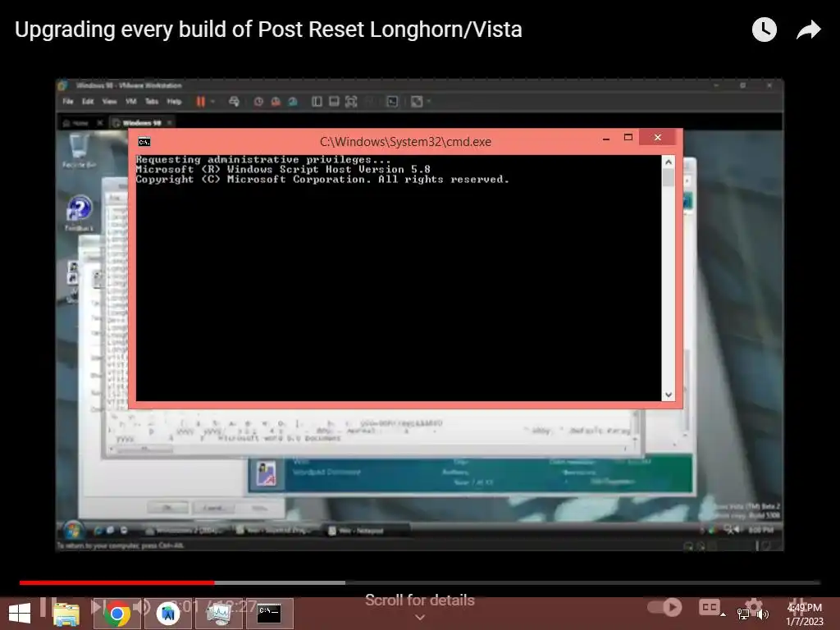Viewport: 840px width, 630px height.
Task: Open the Help menu in VMware Workstation
Action: [x=174, y=101]
